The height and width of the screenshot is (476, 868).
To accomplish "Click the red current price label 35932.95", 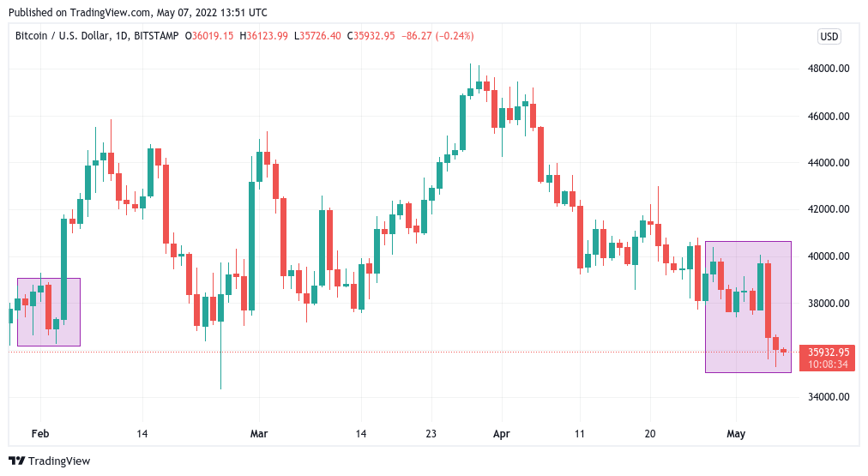I will point(829,352).
